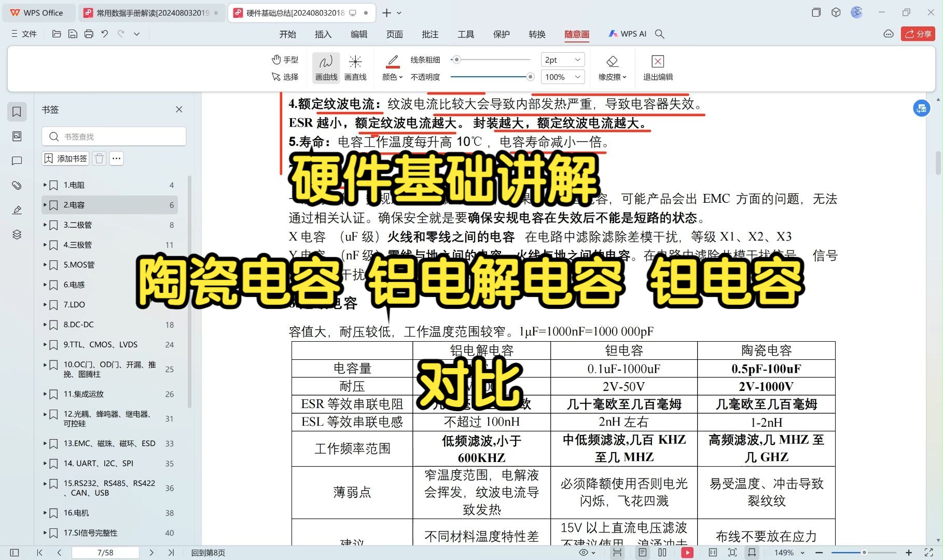Screen dimensions: 943x560
Task: Adjust the line thickness slider
Action: click(x=490, y=60)
